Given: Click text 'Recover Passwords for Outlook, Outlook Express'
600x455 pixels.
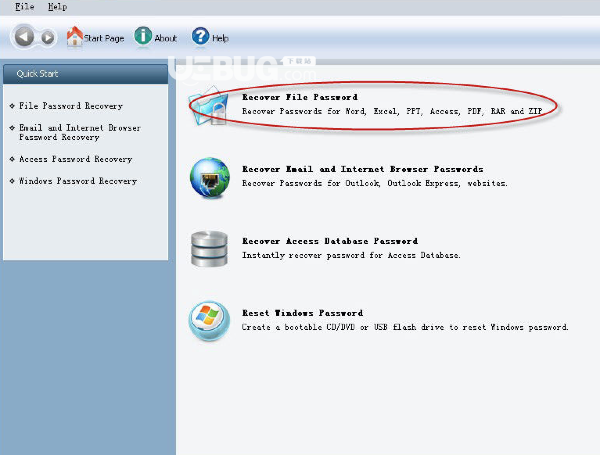Looking at the screenshot, I should [x=351, y=183].
